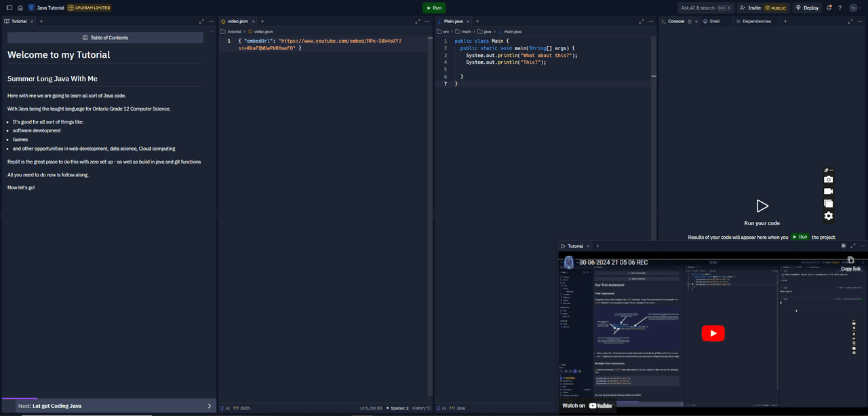Click the notifications bell icon
The image size is (868, 416).
(x=829, y=8)
